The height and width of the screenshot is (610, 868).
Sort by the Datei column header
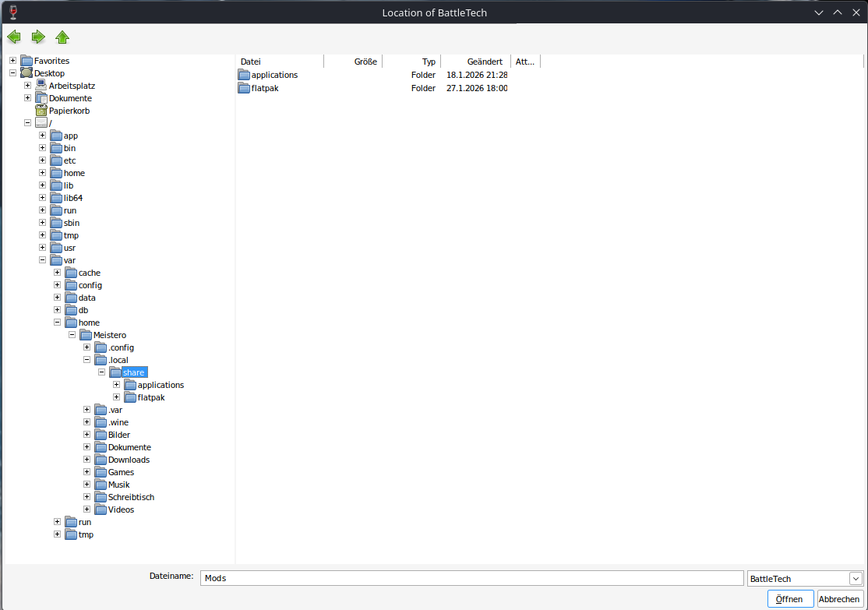coord(280,62)
